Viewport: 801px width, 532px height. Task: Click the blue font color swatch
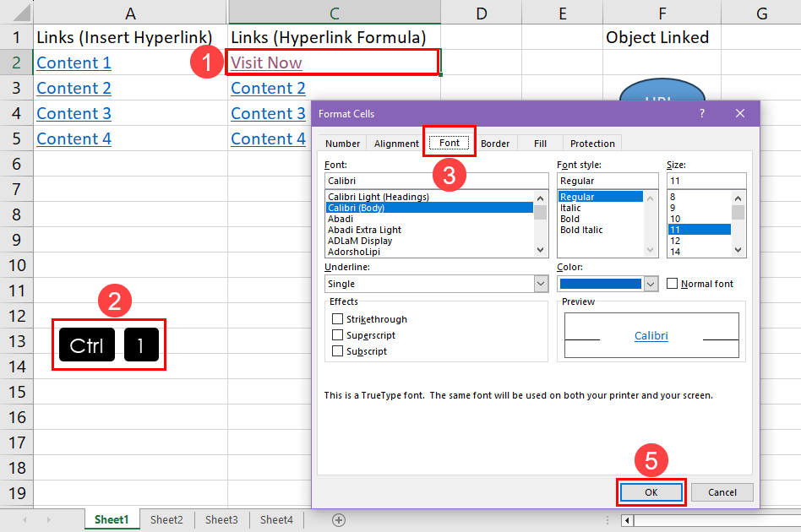600,284
